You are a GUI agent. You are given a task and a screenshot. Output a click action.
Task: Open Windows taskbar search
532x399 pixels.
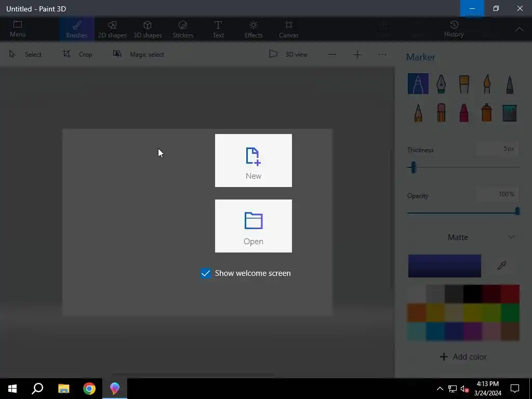point(37,389)
